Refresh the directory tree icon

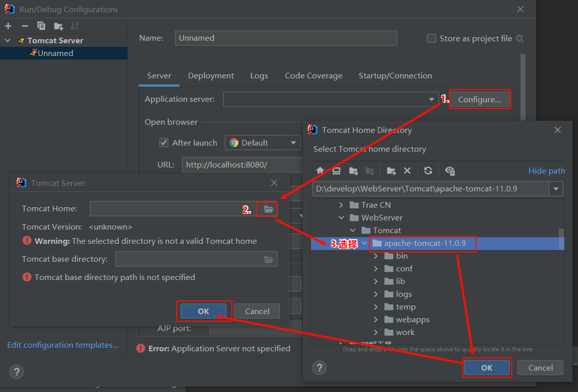[x=428, y=171]
